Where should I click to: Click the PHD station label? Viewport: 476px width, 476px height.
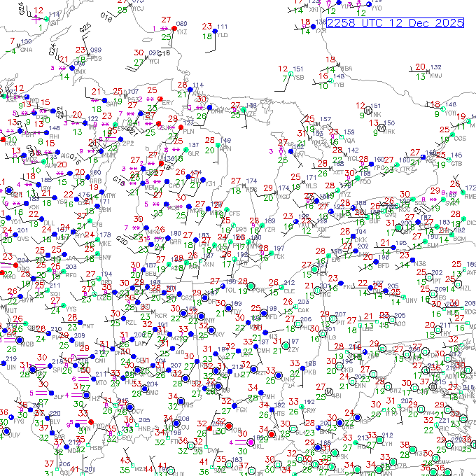click(x=306, y=328)
